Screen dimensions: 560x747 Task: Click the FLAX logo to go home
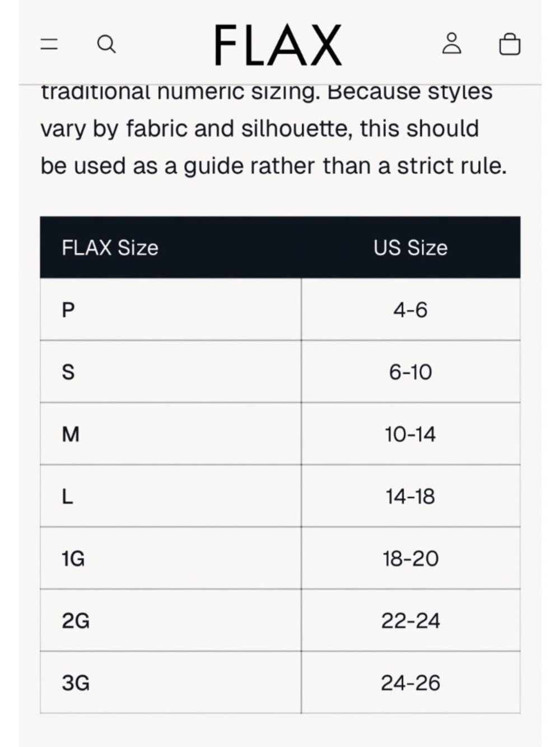click(x=278, y=45)
